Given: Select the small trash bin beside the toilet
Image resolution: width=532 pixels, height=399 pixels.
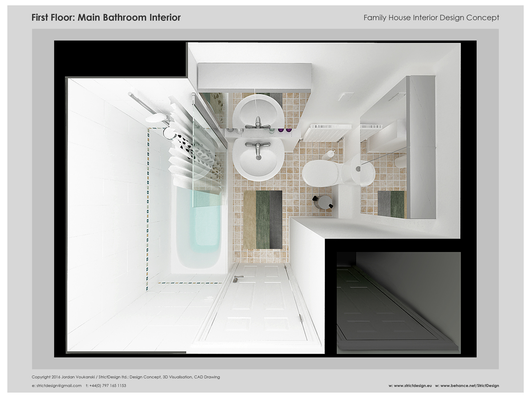Looking at the screenshot, I should pos(322,202).
